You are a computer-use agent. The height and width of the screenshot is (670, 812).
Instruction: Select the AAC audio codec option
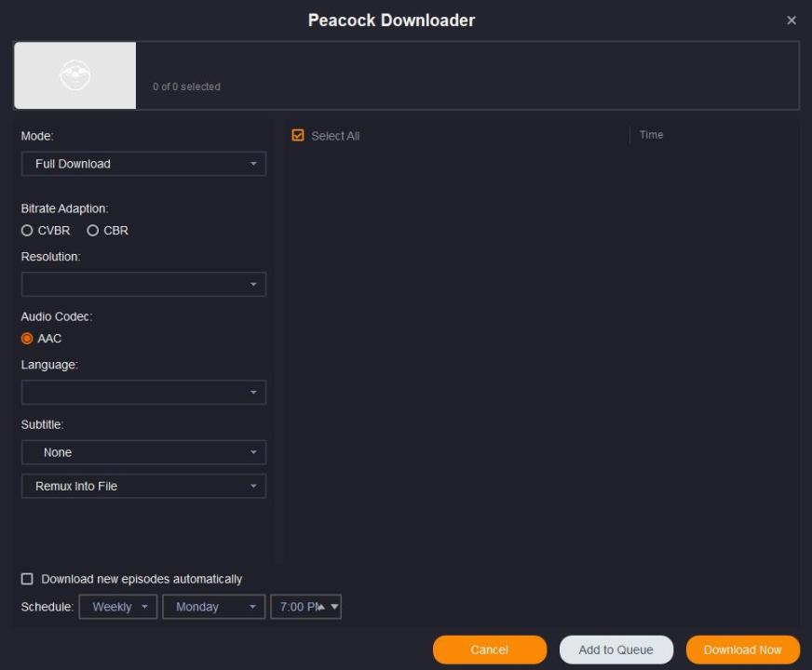27,339
